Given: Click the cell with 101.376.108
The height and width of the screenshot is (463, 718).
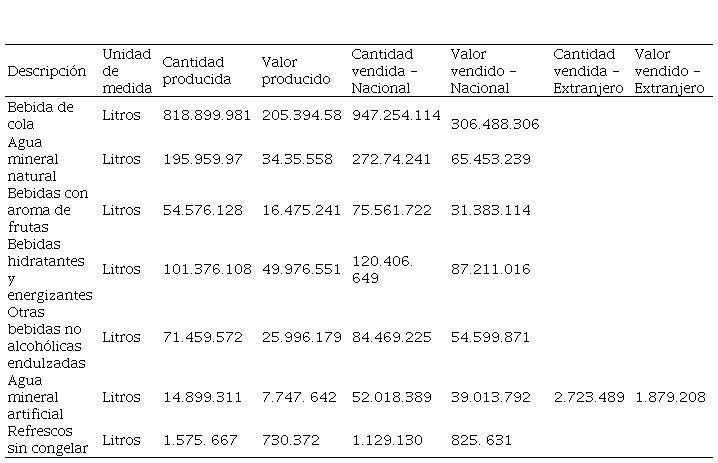Looking at the screenshot, I should coord(207,269).
